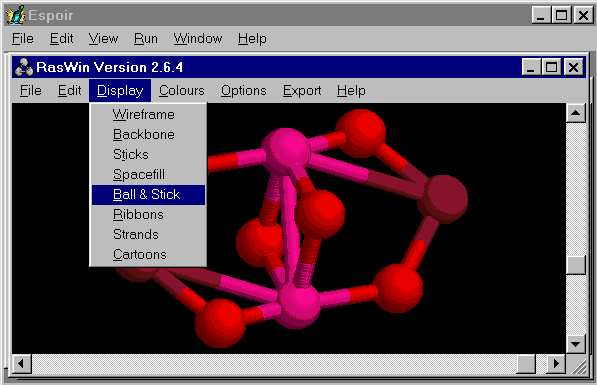597x385 pixels.
Task: Open the Export menu
Action: tap(302, 91)
